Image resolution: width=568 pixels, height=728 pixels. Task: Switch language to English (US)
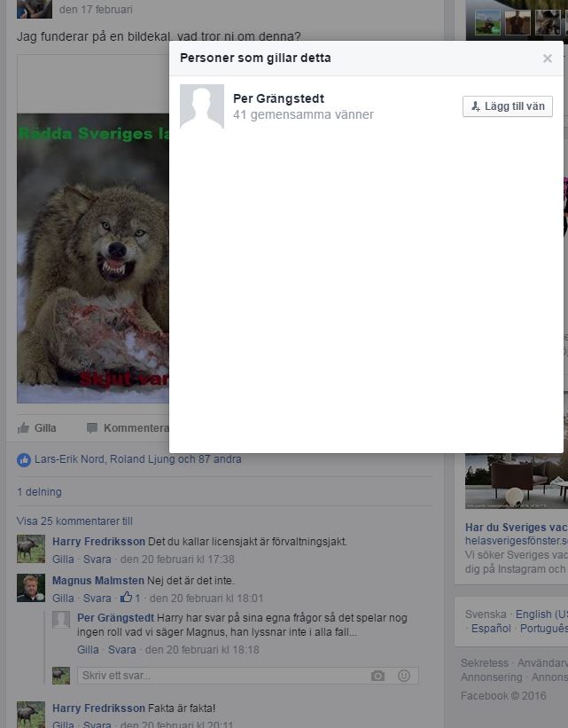tap(541, 614)
